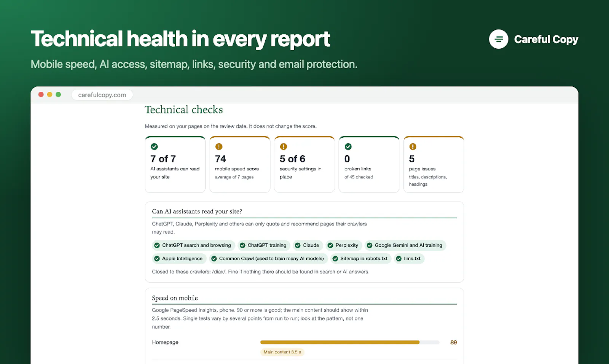Click the 'Can AI assistants read your site?' heading

197,211
